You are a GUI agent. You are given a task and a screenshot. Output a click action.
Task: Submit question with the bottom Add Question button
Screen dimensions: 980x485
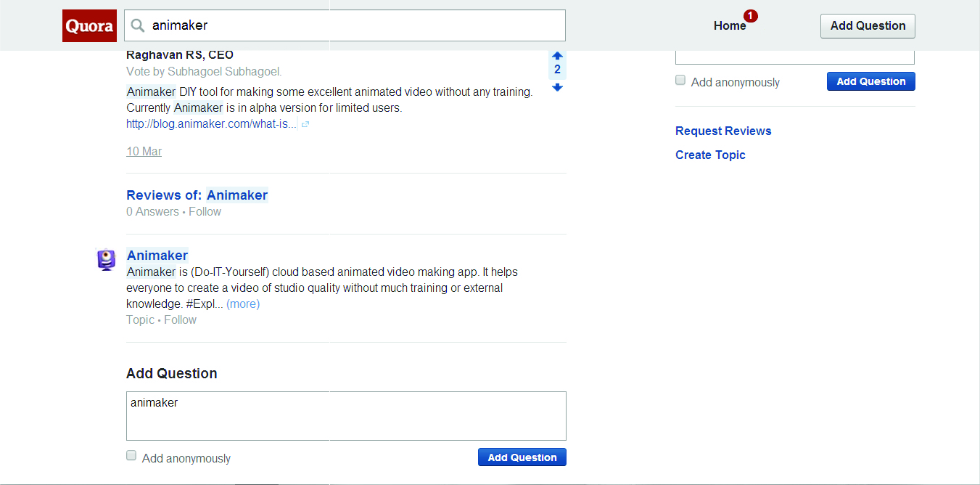pyautogui.click(x=522, y=457)
